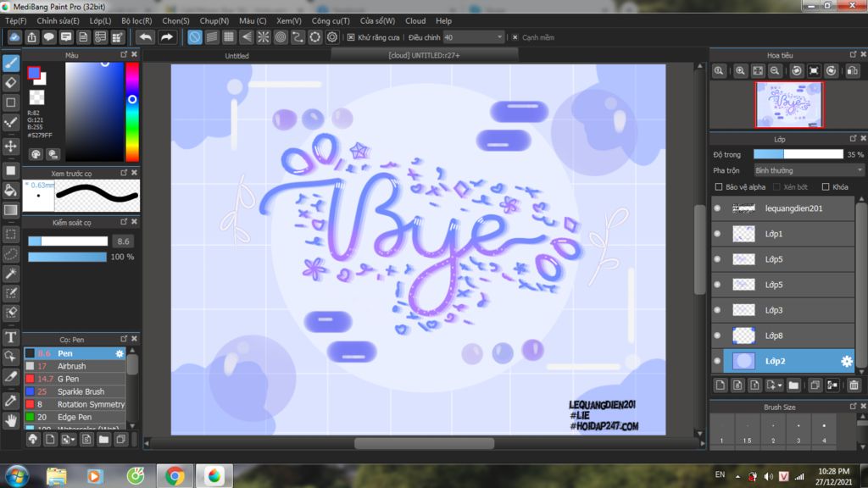Viewport: 868px width, 488px height.
Task: Click the rainbow hue bar
Action: (131, 111)
